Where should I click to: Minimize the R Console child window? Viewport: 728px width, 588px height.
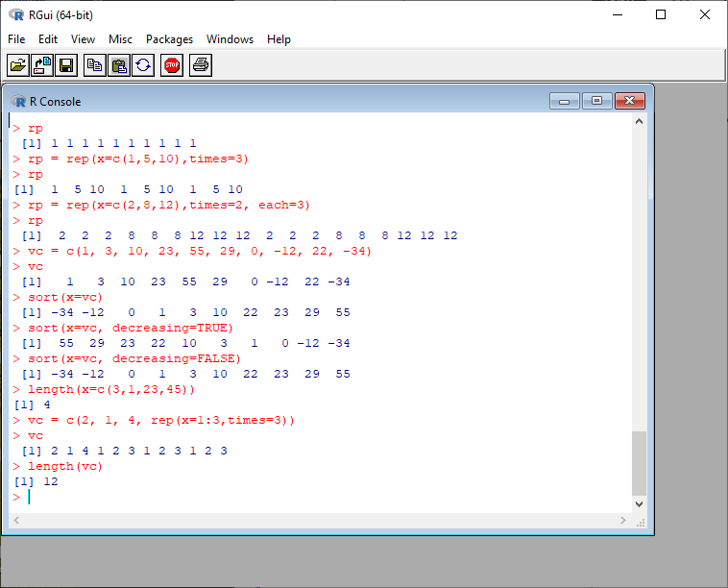564,101
